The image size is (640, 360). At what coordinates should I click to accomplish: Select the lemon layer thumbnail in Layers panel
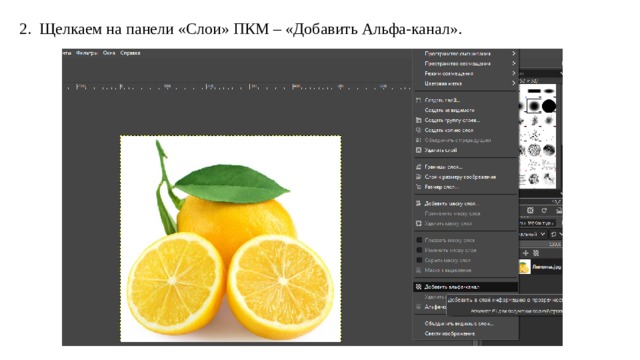tap(524, 267)
